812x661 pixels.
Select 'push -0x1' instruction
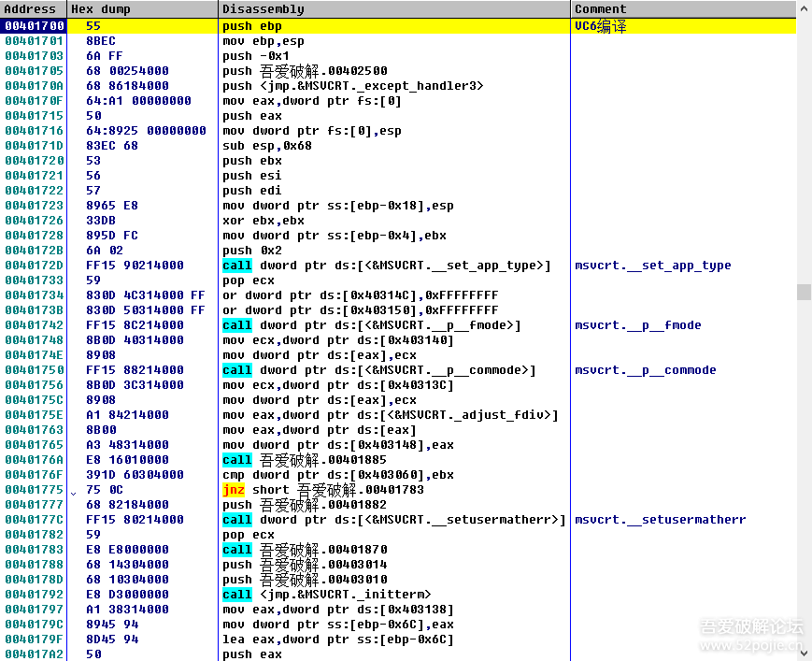tap(256, 56)
